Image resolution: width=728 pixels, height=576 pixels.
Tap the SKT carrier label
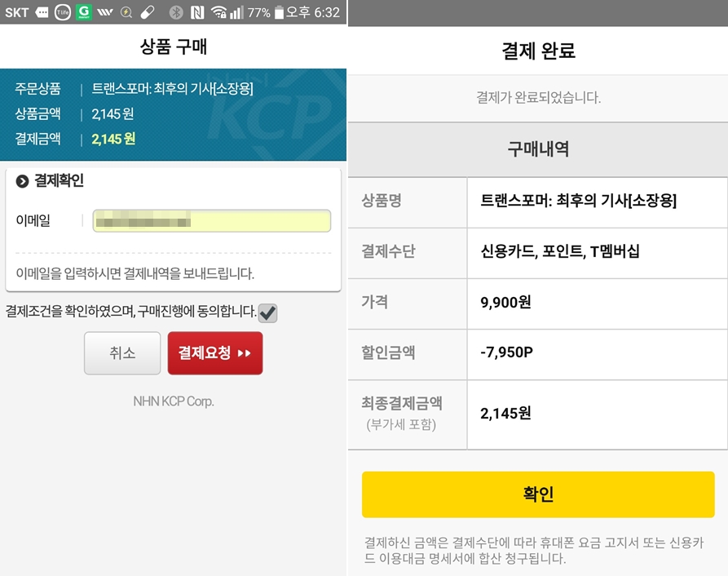pos(17,12)
